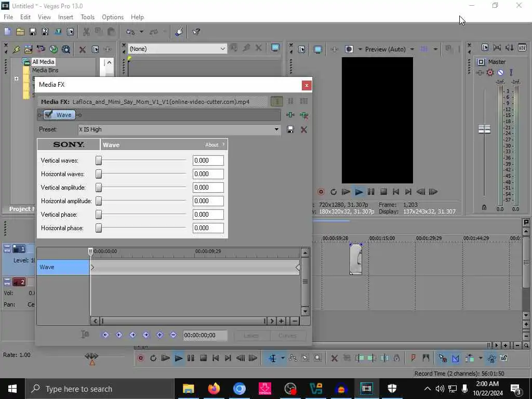Click the Insert Marker icon in bottom toolbar
The width and height of the screenshot is (532, 399).
[413, 358]
